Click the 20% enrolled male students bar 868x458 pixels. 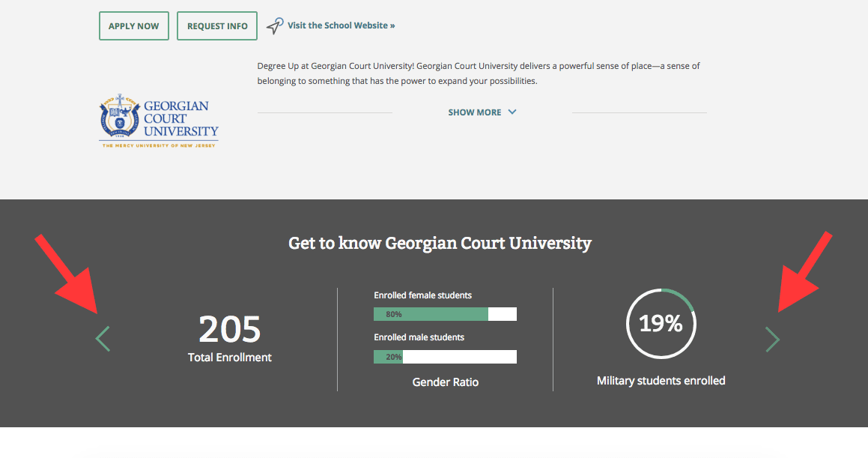pos(445,357)
